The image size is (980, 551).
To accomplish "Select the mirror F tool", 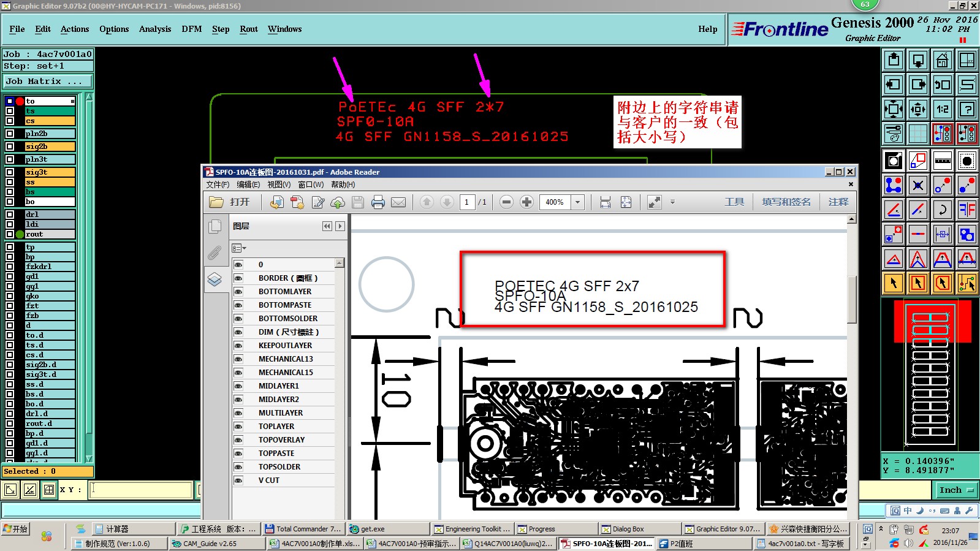I will click(967, 210).
